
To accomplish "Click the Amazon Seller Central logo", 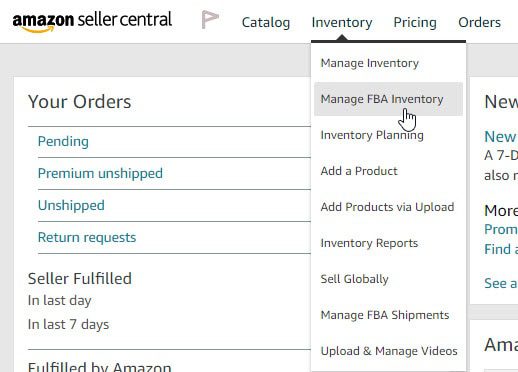I will (x=92, y=22).
